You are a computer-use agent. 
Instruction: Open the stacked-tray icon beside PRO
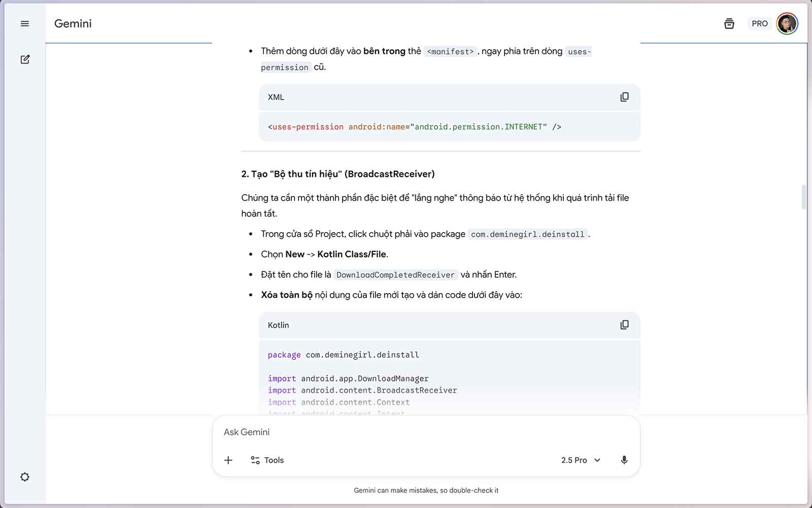[x=729, y=24]
